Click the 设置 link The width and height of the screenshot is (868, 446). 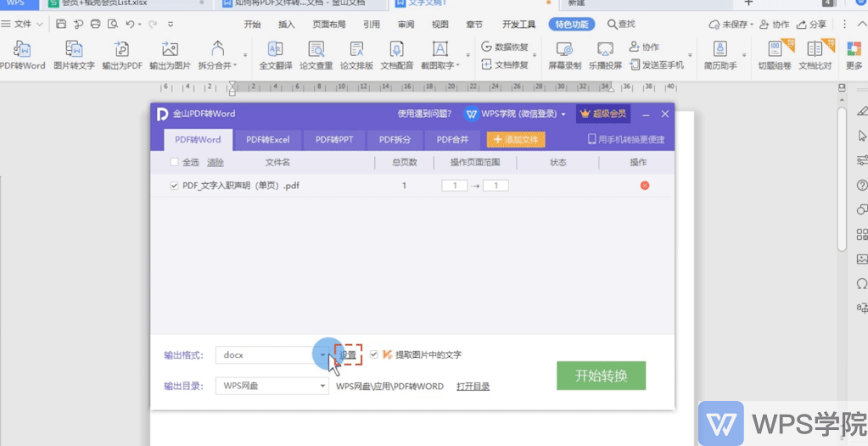(348, 354)
